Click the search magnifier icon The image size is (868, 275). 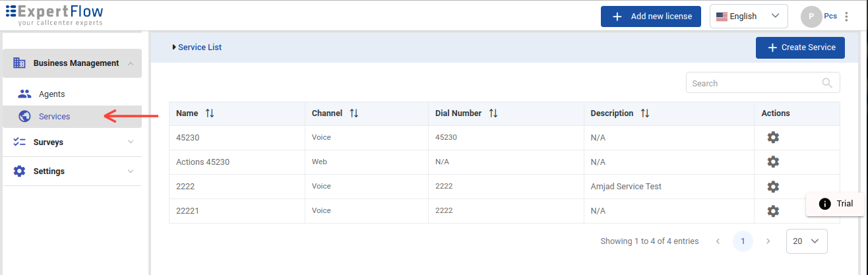click(827, 83)
